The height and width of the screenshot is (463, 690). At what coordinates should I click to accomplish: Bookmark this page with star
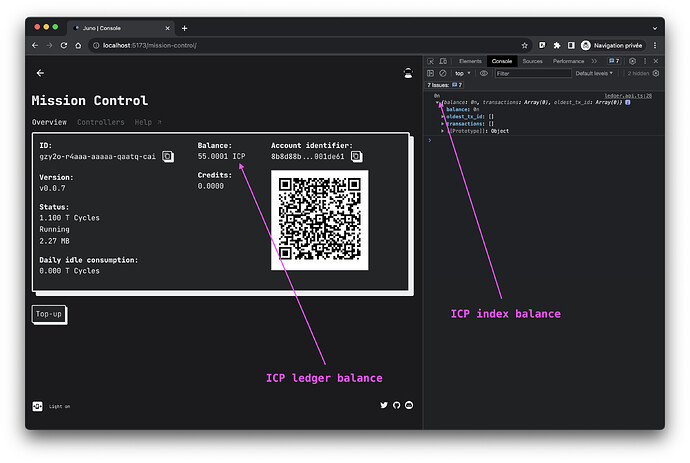pos(525,45)
